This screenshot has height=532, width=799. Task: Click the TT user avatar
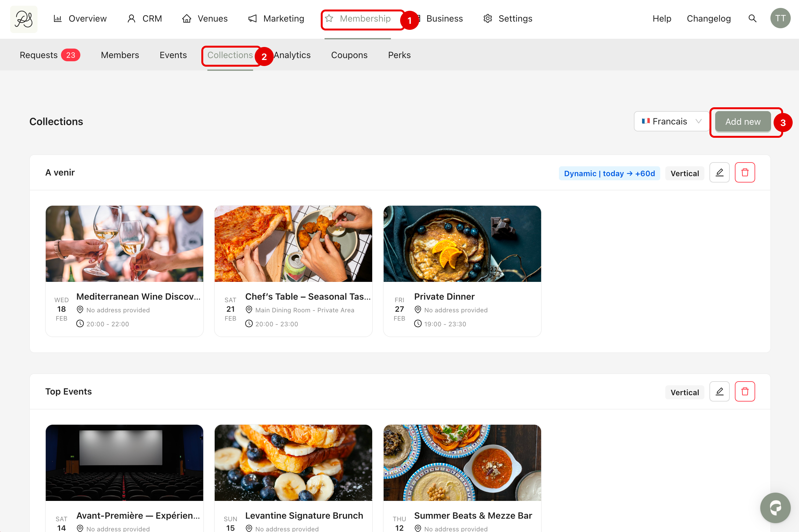click(780, 19)
